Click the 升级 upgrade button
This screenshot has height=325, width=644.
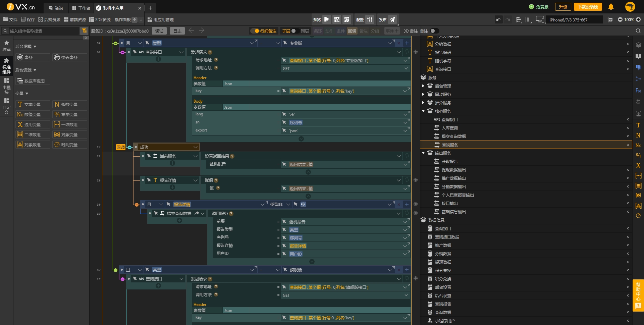coord(563,7)
